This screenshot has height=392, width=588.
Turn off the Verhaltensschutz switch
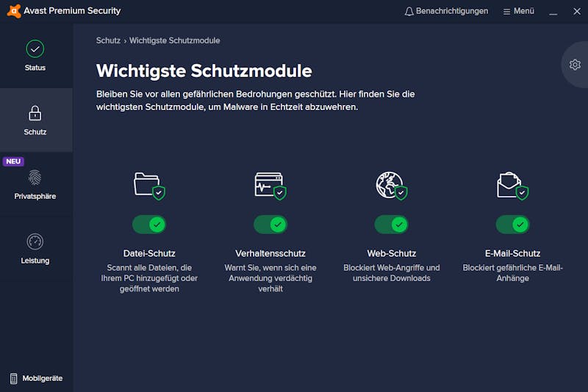click(270, 225)
